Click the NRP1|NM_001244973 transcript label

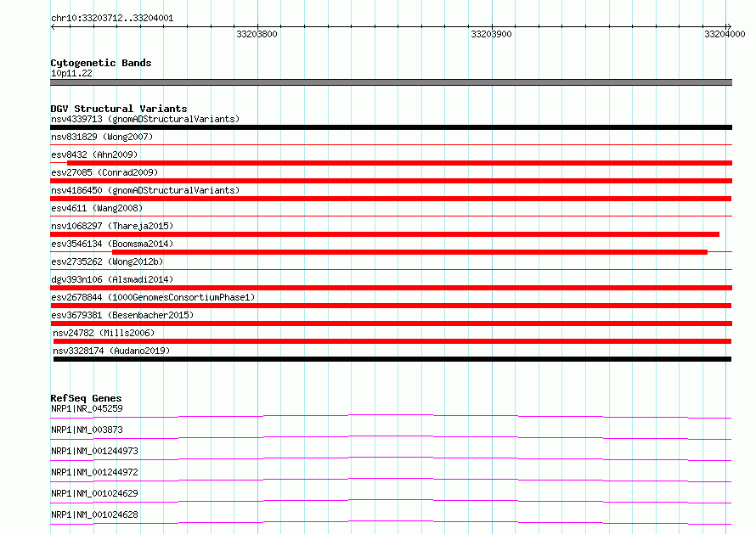tap(94, 451)
